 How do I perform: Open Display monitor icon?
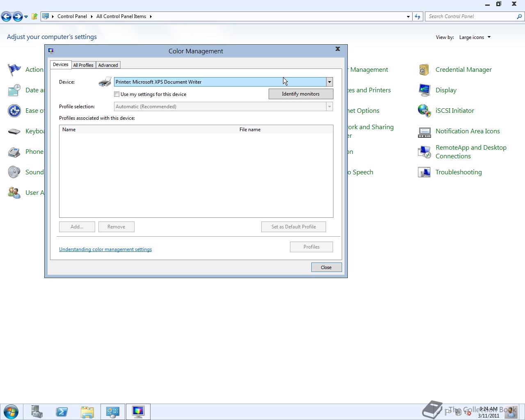(425, 90)
